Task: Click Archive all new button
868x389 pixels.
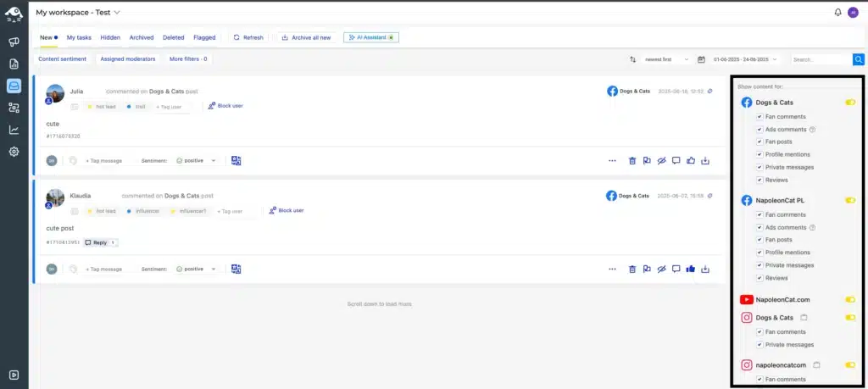Action: tap(306, 37)
